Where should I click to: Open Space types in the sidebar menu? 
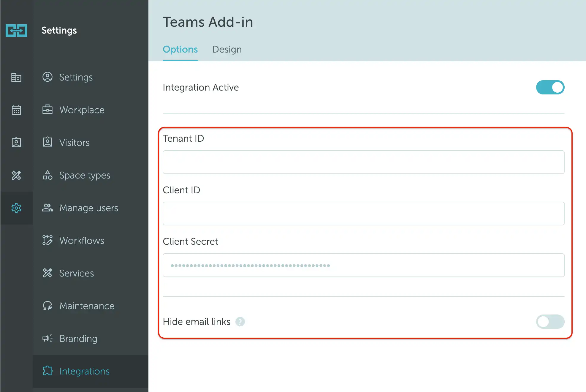pos(91,175)
